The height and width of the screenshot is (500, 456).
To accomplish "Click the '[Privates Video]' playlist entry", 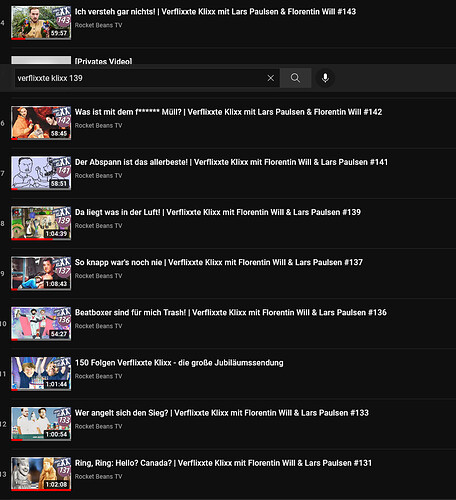I will (103, 61).
